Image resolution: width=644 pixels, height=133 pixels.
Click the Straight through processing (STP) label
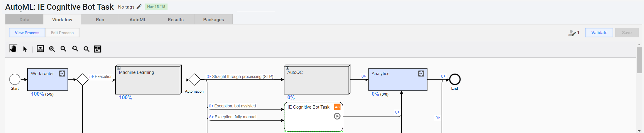(x=243, y=77)
